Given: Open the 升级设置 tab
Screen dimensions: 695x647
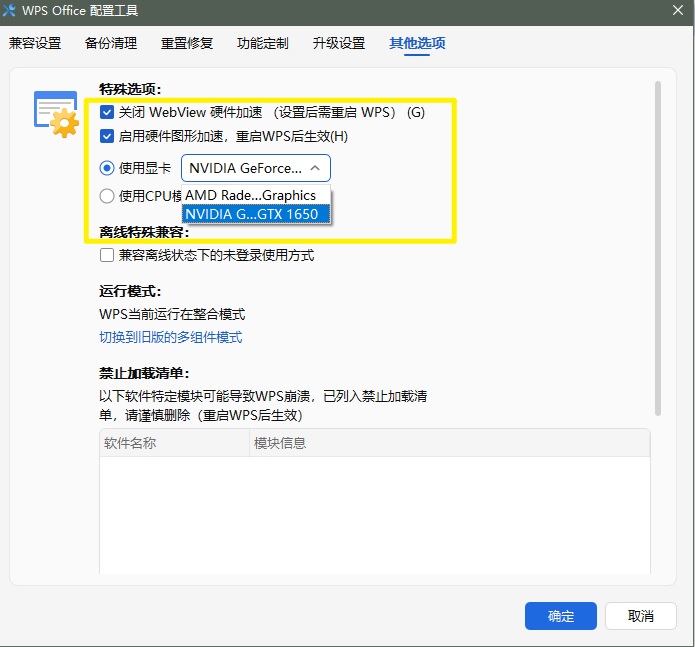Looking at the screenshot, I should [x=339, y=43].
